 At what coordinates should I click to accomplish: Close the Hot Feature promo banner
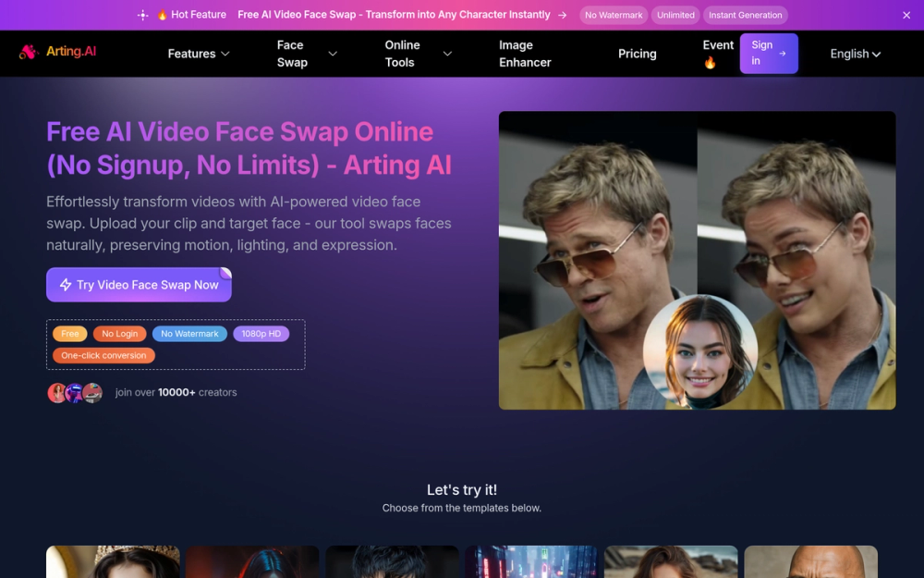[x=906, y=16]
